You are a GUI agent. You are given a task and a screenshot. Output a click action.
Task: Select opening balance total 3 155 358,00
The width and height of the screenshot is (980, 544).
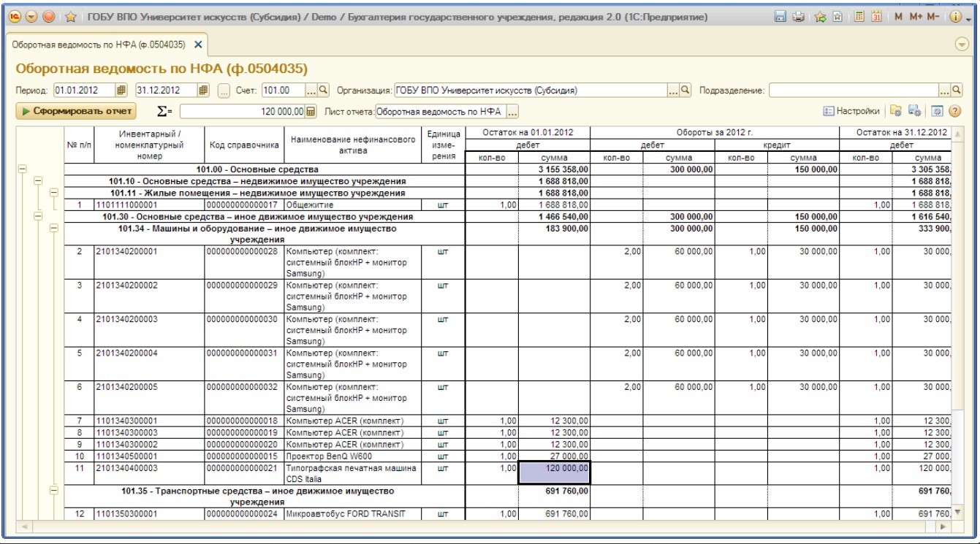click(x=554, y=169)
